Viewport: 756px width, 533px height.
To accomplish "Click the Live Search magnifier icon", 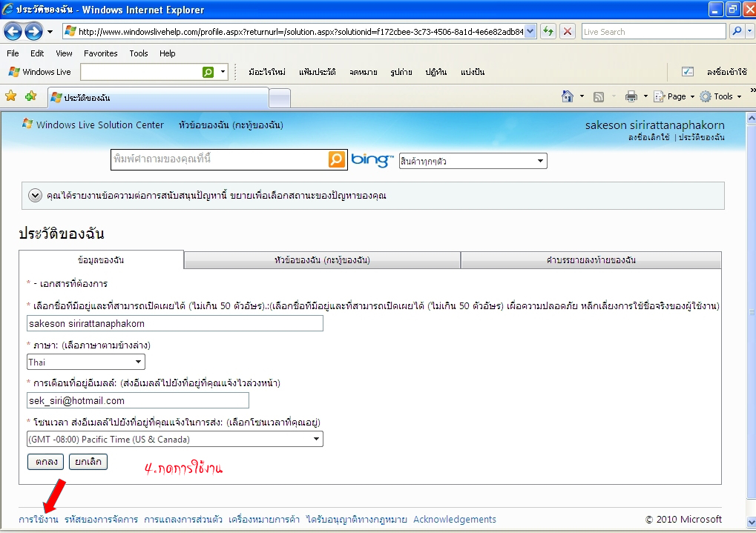I will pyautogui.click(x=737, y=32).
